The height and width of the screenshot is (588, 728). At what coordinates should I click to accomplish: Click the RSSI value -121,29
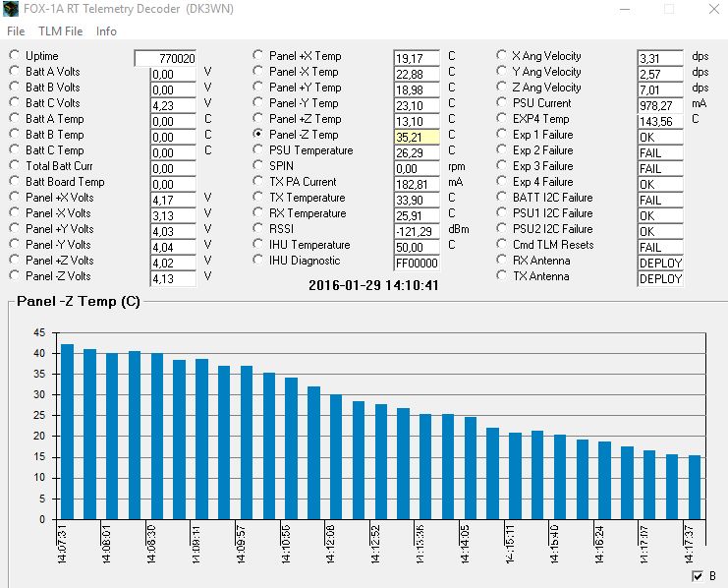click(417, 231)
